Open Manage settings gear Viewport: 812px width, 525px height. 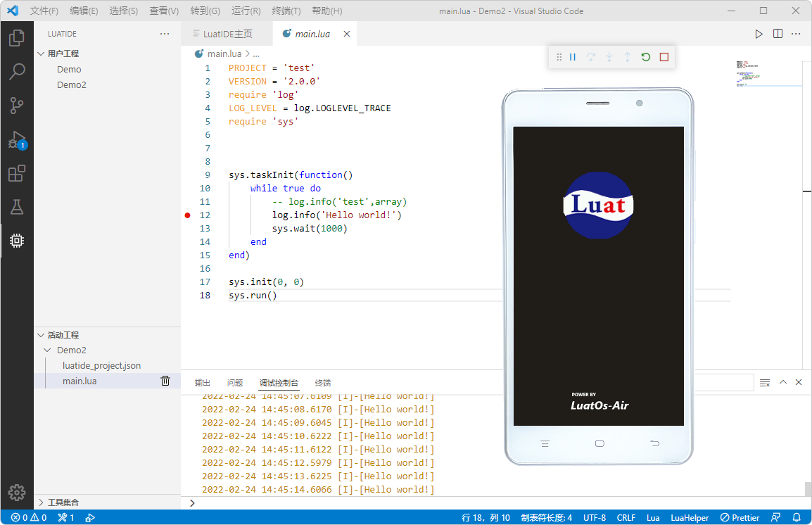(17, 493)
